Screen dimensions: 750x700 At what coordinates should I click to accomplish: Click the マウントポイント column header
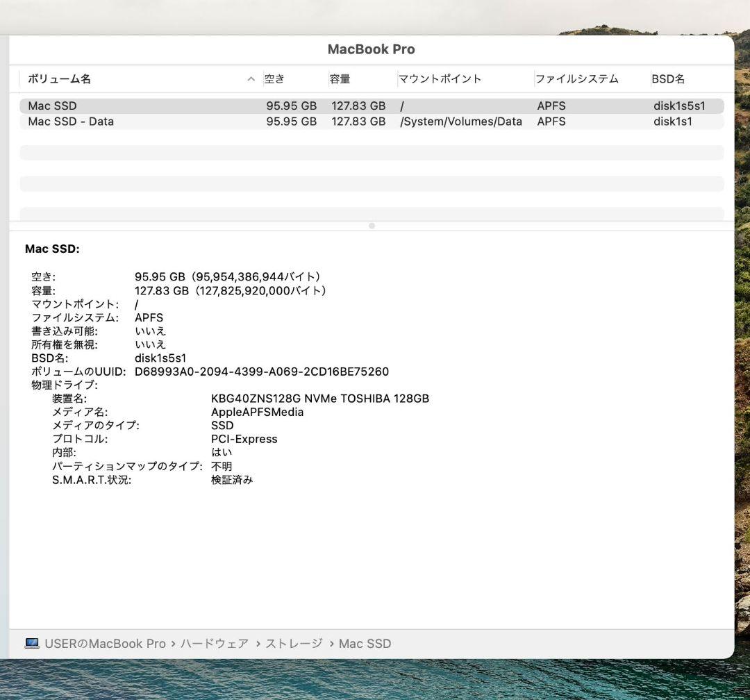tap(438, 78)
